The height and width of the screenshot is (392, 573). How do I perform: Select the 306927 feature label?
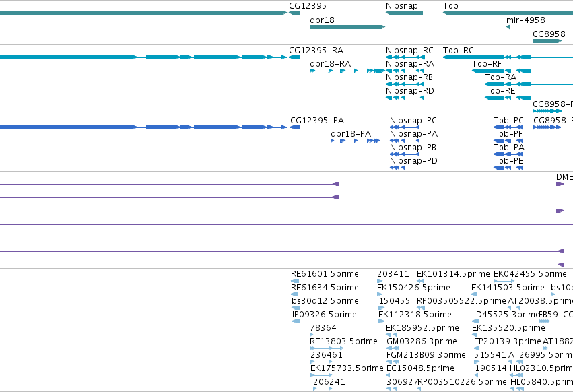[402, 382]
